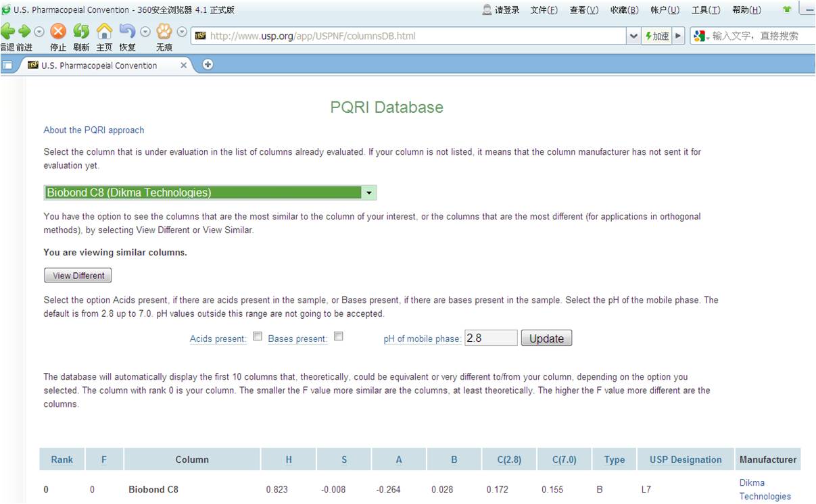Click the Acids present label link
816x504 pixels.
click(x=218, y=339)
